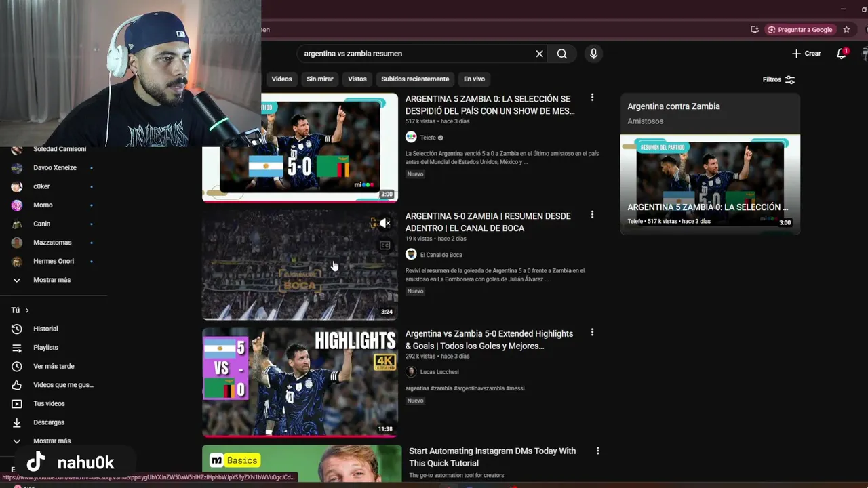This screenshot has height=488, width=868.
Task: Click the Argentina contra Zambia heading
Action: tap(673, 106)
